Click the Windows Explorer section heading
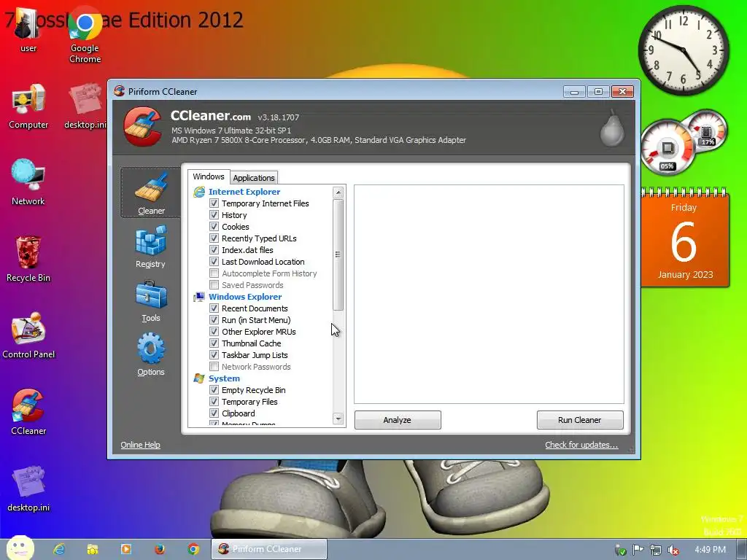This screenshot has height=560, width=747. point(245,297)
